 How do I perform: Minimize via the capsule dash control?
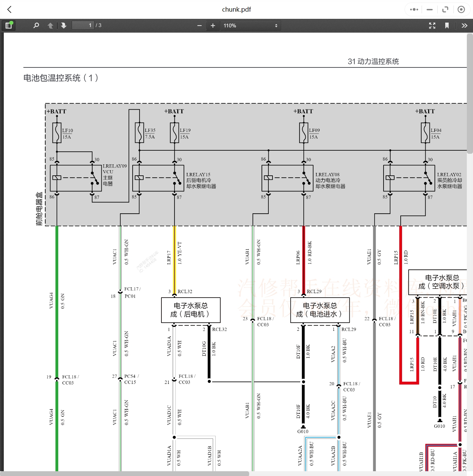(x=429, y=9)
